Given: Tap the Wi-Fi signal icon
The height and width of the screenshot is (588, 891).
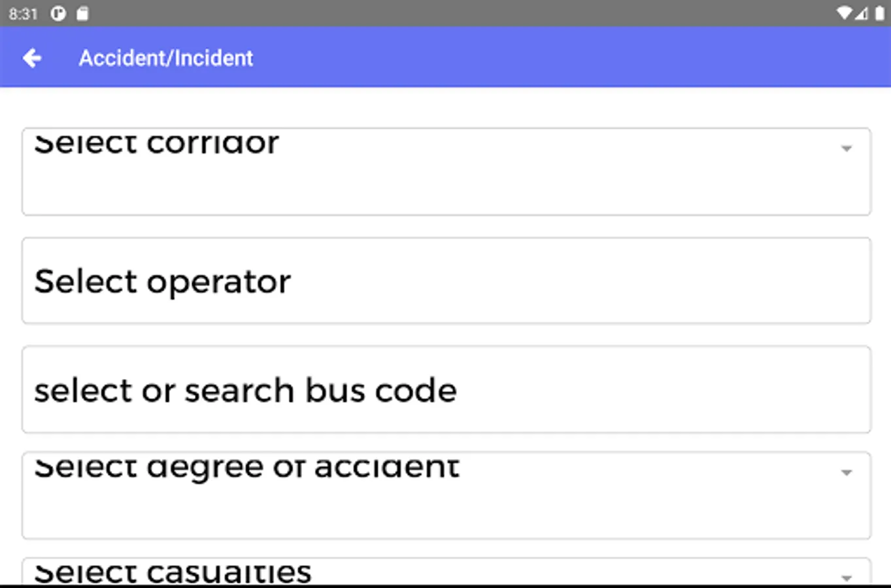Looking at the screenshot, I should point(845,14).
